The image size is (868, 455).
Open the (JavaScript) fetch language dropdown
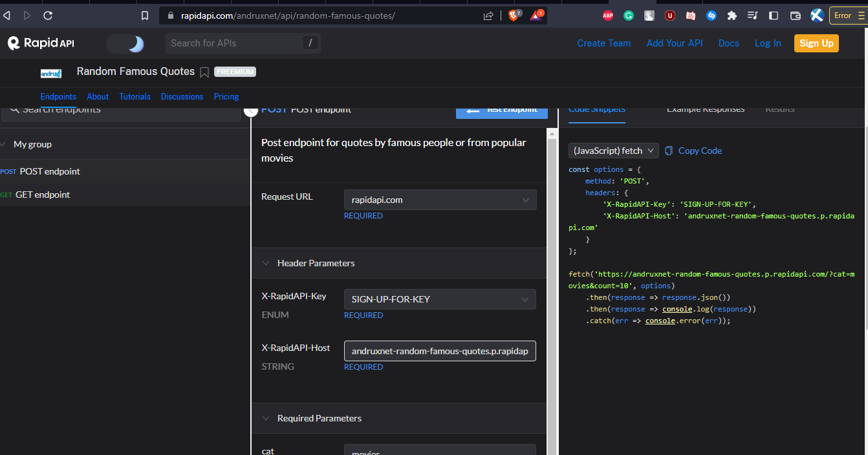[613, 151]
